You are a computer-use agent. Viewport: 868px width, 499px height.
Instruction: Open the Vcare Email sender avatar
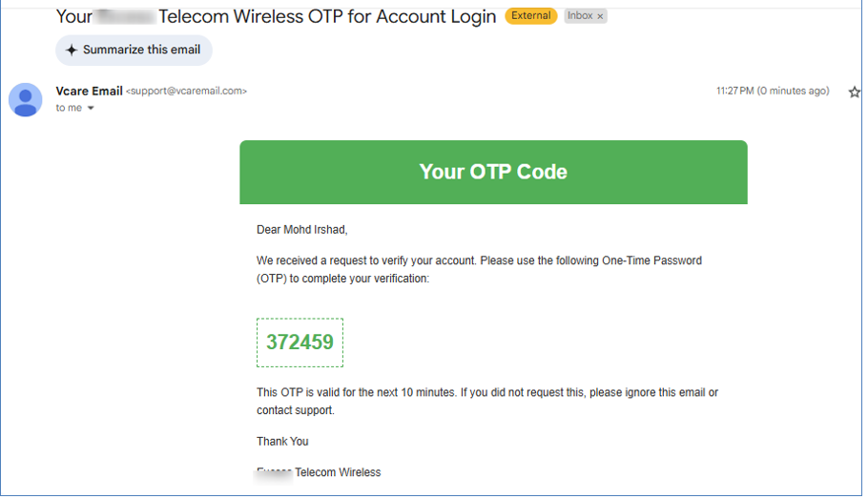tap(26, 99)
